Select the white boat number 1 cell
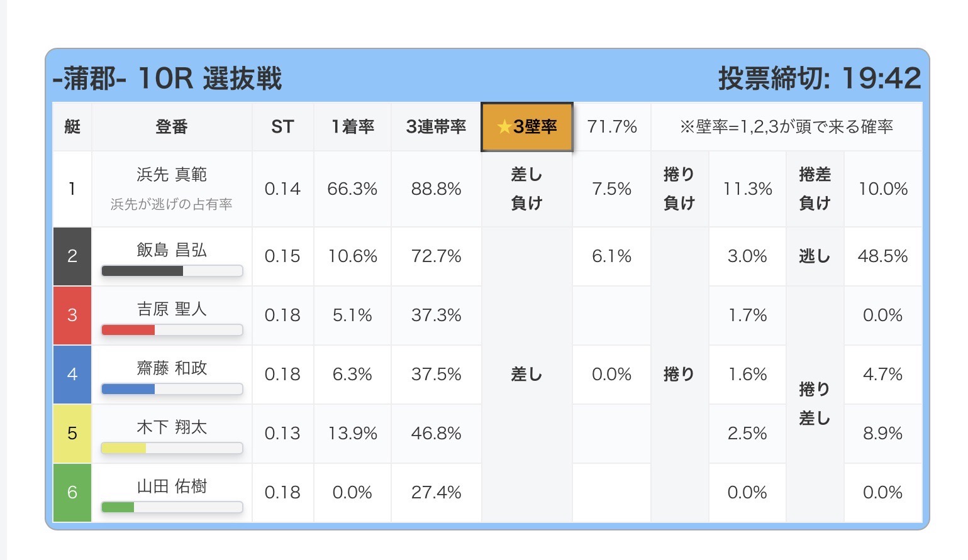The width and height of the screenshot is (968, 560). (72, 189)
